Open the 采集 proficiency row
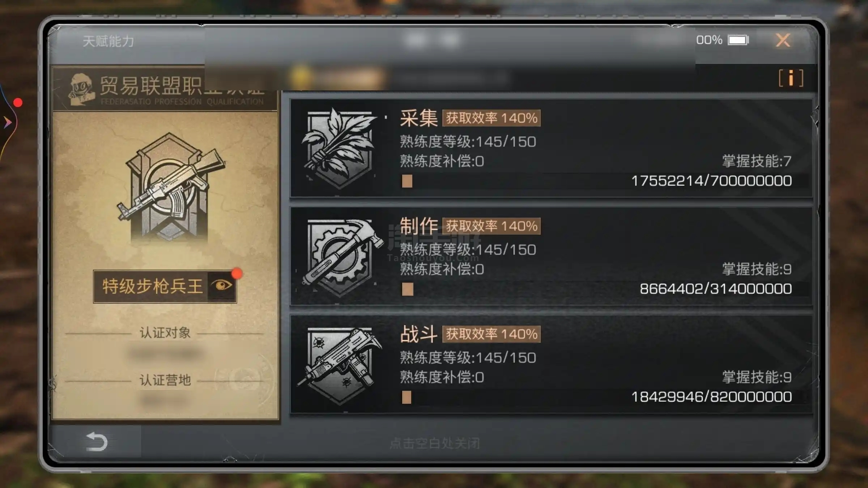The height and width of the screenshot is (488, 868). [551, 148]
